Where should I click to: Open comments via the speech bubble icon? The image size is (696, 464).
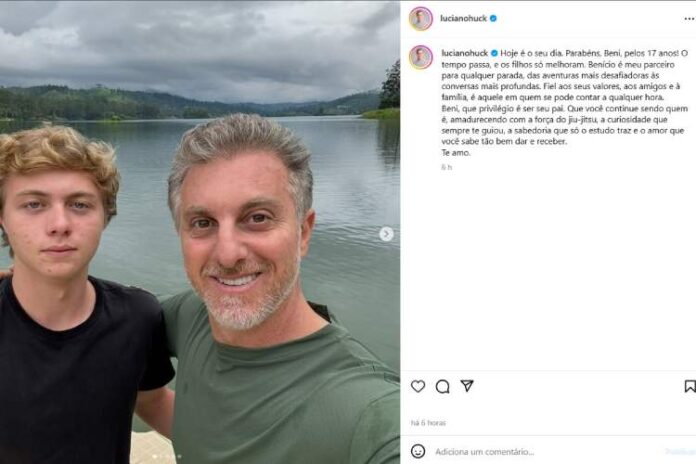(x=442, y=387)
